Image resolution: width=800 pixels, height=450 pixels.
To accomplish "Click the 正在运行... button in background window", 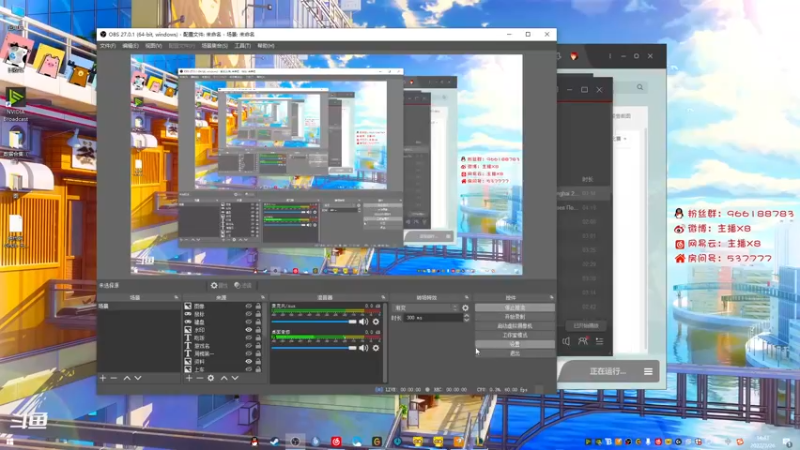I will pos(607,371).
